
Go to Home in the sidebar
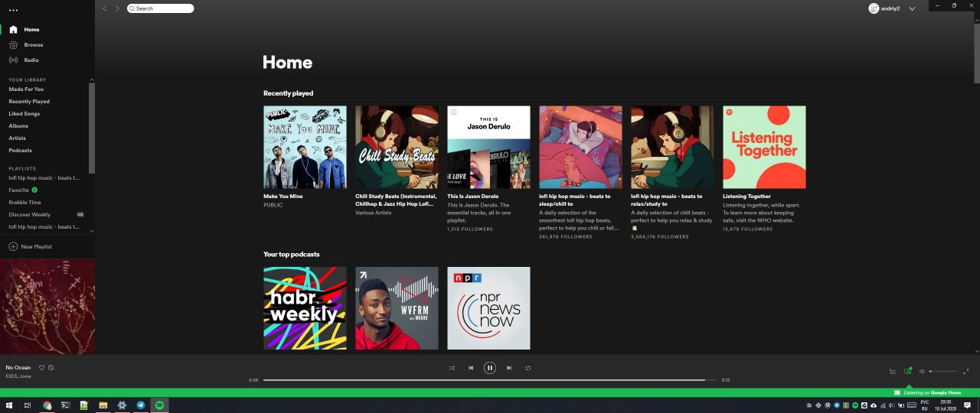pyautogui.click(x=24, y=30)
